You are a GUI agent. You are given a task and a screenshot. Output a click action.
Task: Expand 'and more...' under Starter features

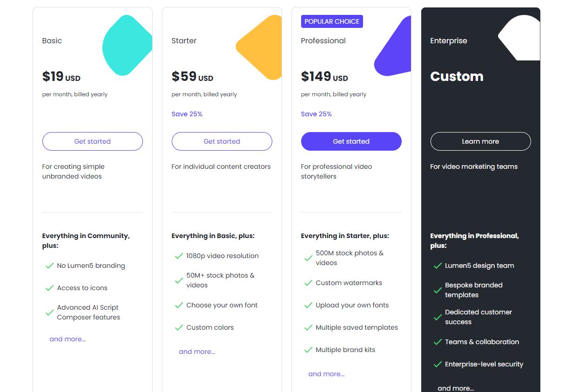(197, 352)
